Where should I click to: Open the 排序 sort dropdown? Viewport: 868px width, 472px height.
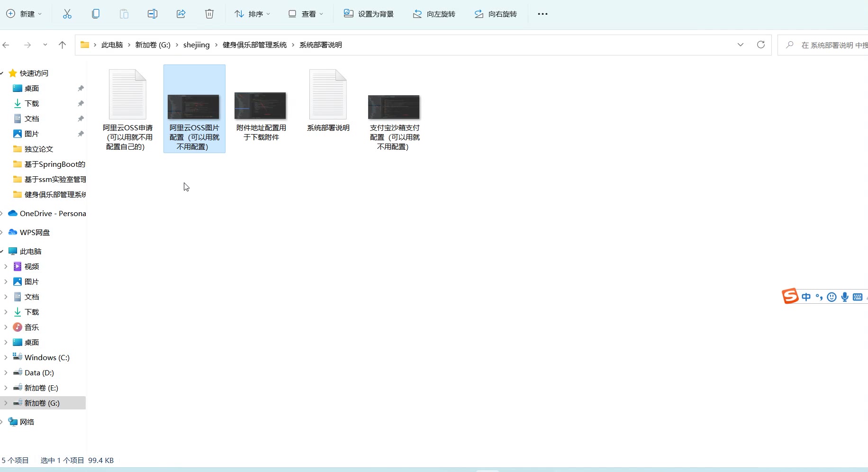click(x=253, y=14)
